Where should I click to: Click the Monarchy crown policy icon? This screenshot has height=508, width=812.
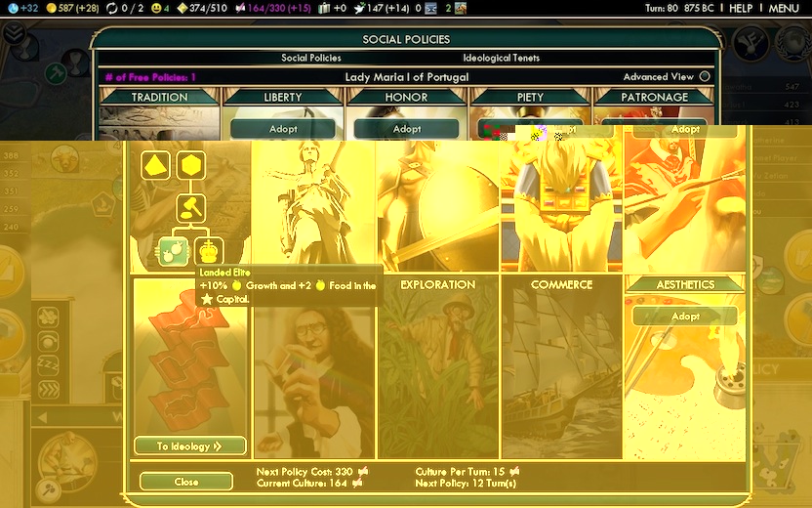pyautogui.click(x=209, y=251)
